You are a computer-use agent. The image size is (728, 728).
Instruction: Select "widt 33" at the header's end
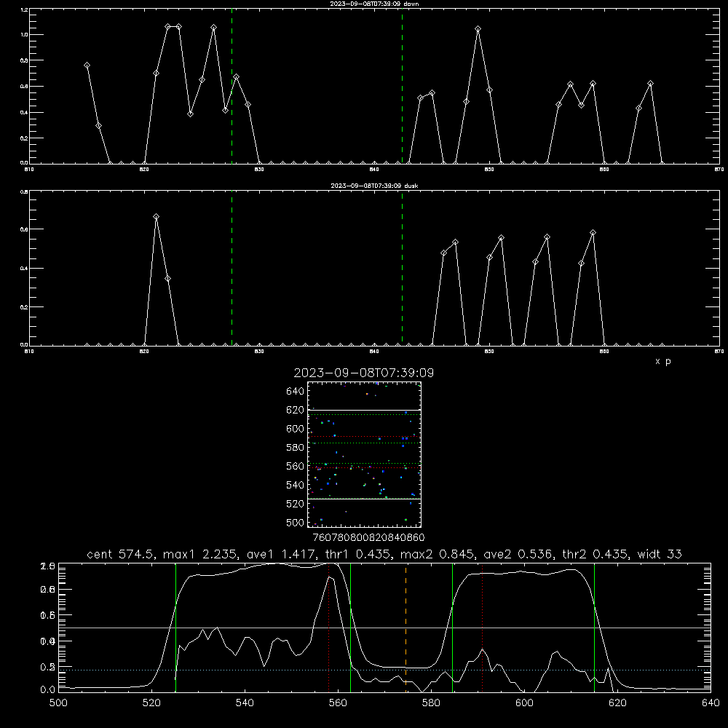pos(660,554)
